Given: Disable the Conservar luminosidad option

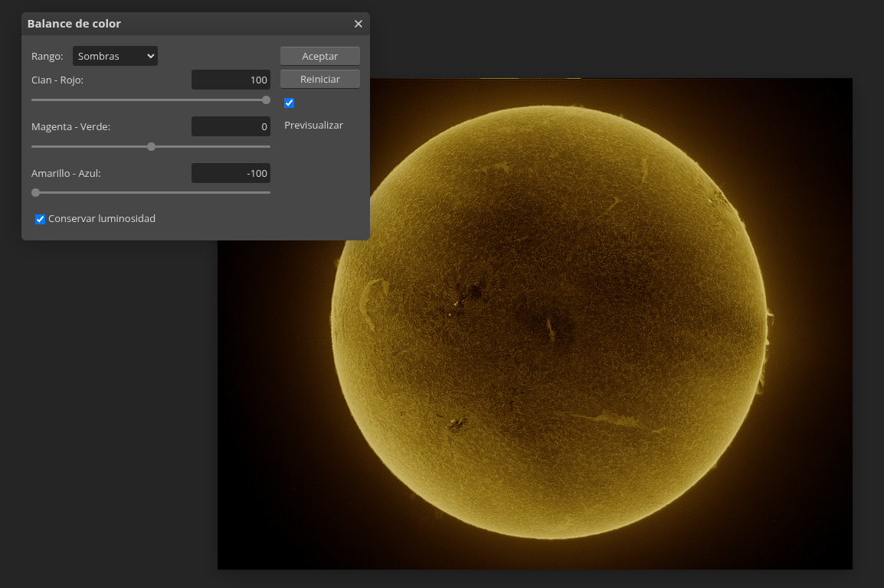Looking at the screenshot, I should (39, 219).
